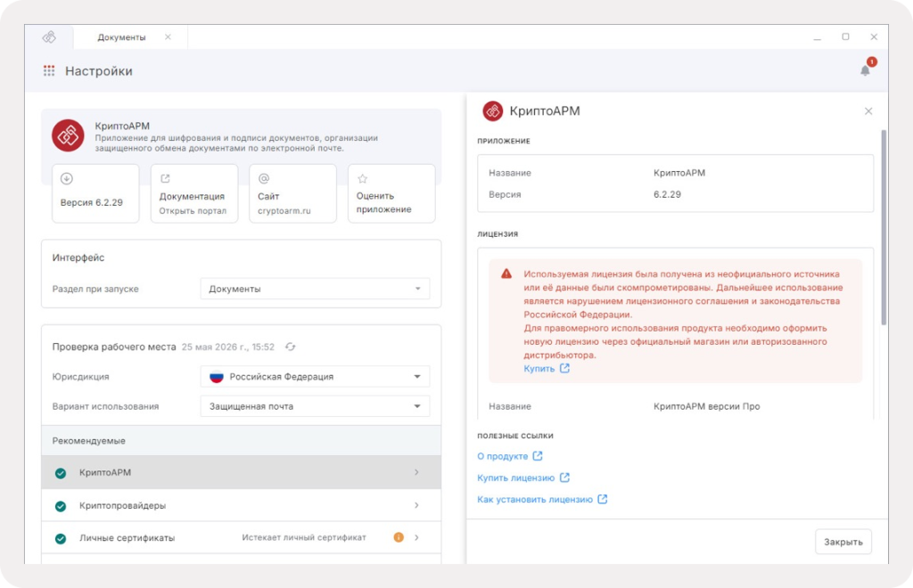Click the orange certificate warning icon
The image size is (913, 588).
[x=399, y=537]
